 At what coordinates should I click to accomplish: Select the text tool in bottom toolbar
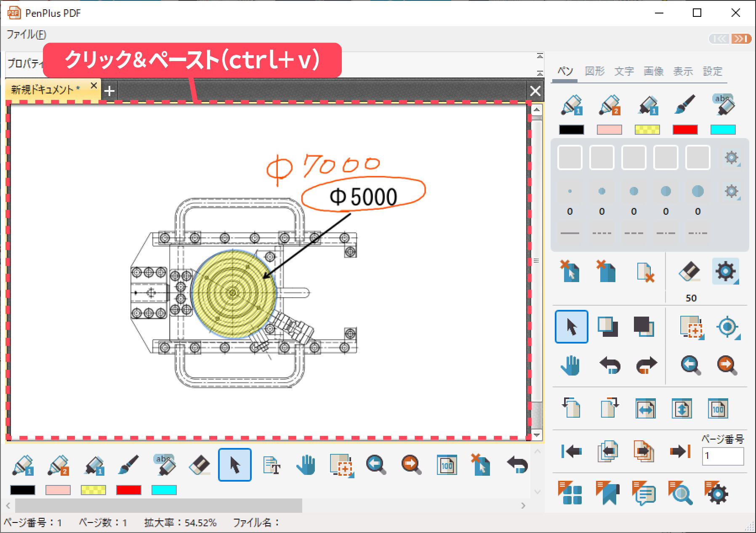[x=272, y=465]
